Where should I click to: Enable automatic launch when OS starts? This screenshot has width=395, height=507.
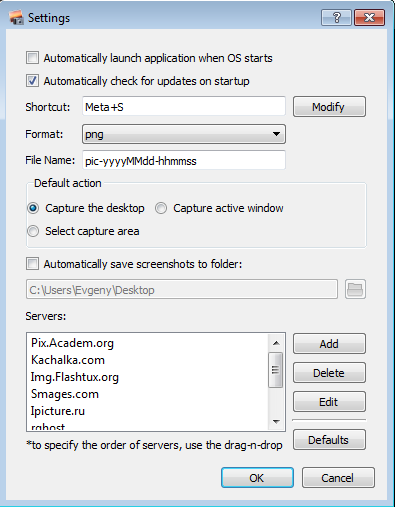click(32, 58)
